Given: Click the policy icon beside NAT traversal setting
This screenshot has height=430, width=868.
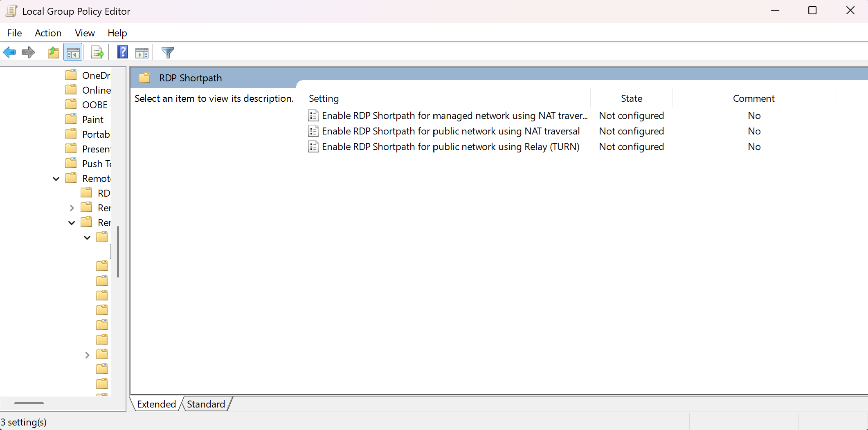Looking at the screenshot, I should tap(313, 131).
